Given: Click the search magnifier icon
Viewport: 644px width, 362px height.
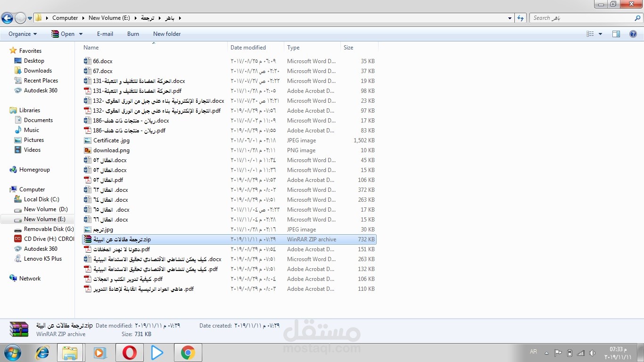Looking at the screenshot, I should click(x=638, y=18).
